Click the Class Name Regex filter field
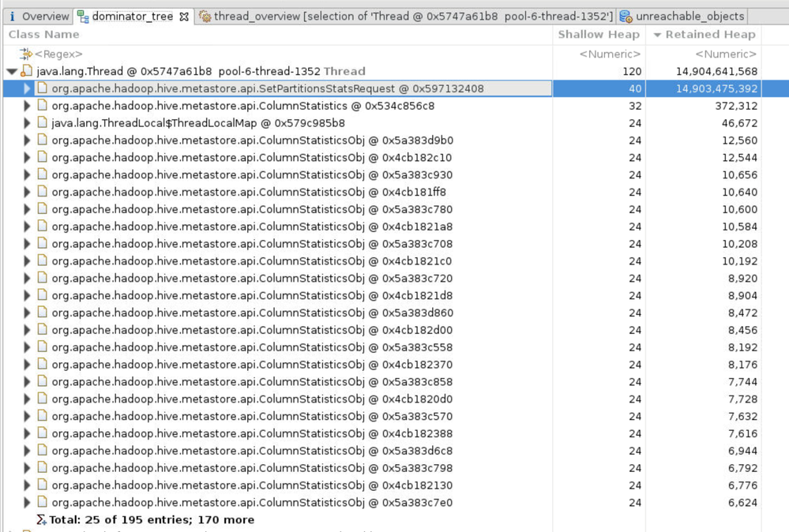The height and width of the screenshot is (532, 789). (278, 54)
